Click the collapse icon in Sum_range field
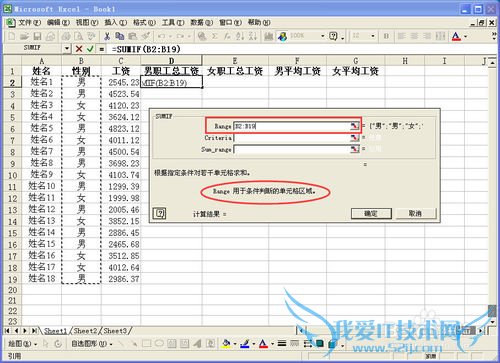Viewport: 500px width, 363px height. (354, 149)
